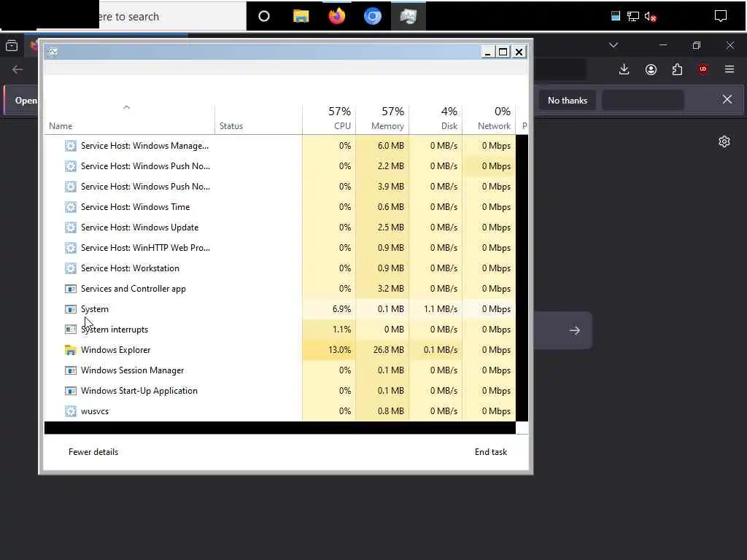The height and width of the screenshot is (560, 747).
Task: Select the Services and Controller app row
Action: tap(280, 289)
